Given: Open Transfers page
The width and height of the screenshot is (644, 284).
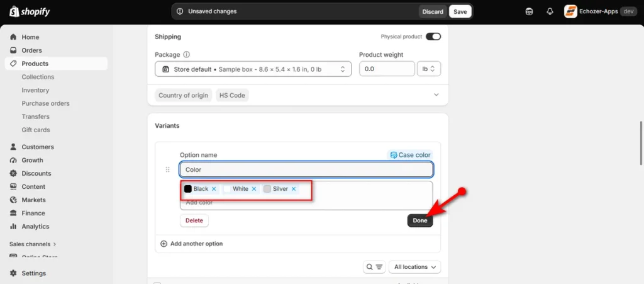Looking at the screenshot, I should coord(35,116).
